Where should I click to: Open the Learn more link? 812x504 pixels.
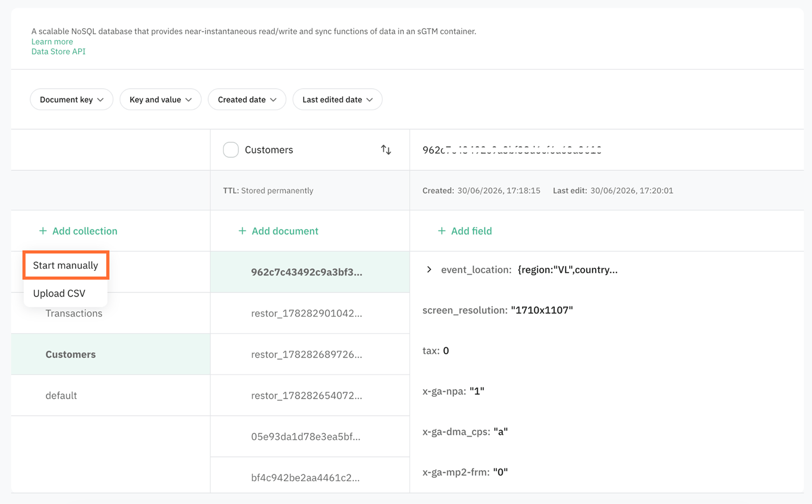pyautogui.click(x=52, y=42)
